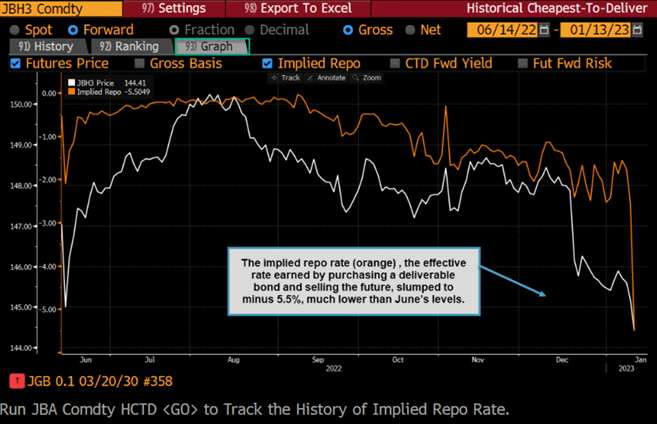657x424 pixels.
Task: Activate the Zoom chart tool
Action: (x=367, y=77)
